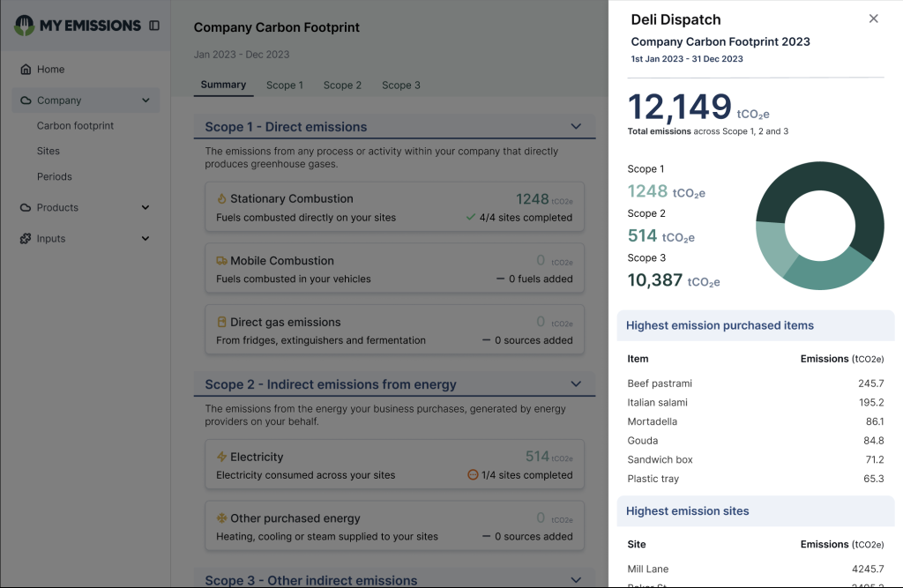Collapse Scope 2 Indirect emissions section
The height and width of the screenshot is (588, 903).
[576, 384]
